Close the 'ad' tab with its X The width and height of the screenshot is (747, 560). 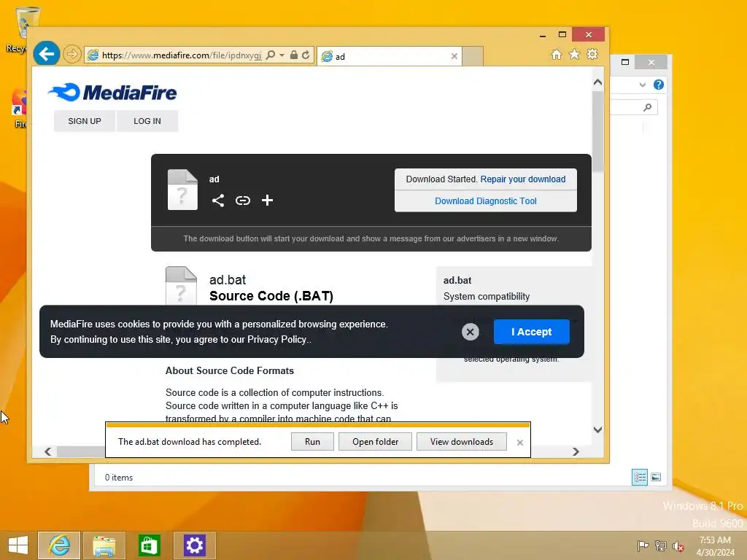tap(454, 56)
